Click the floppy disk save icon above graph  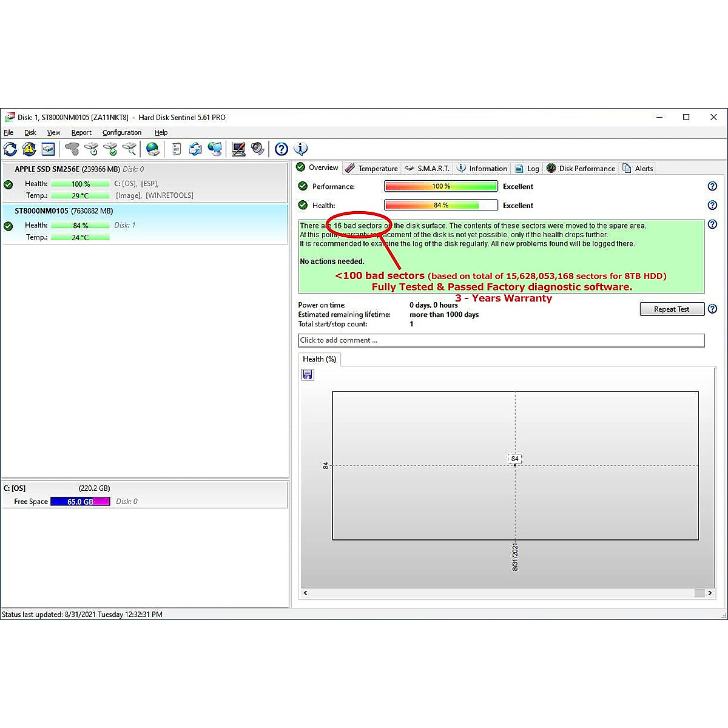[308, 375]
